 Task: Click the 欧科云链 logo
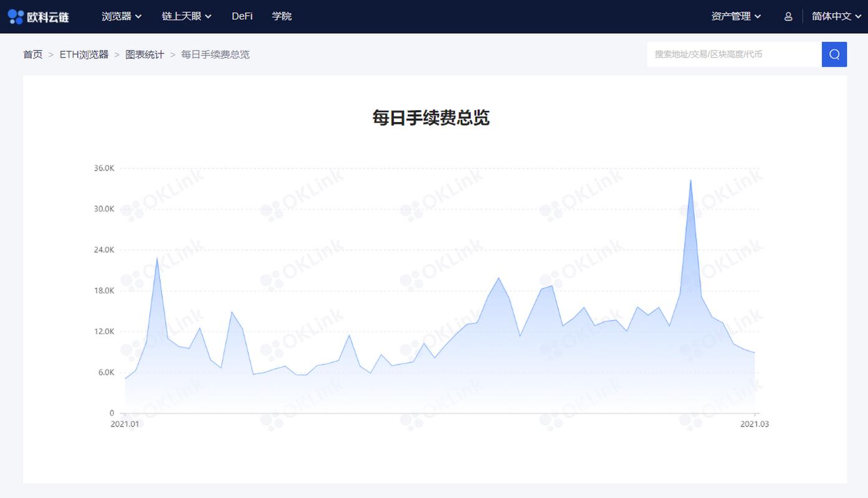[x=39, y=17]
